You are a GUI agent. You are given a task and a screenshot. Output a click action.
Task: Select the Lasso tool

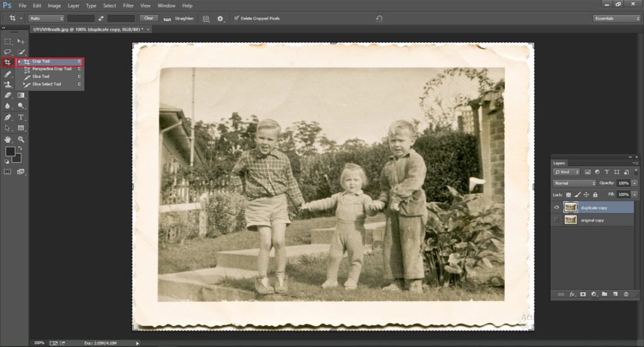click(8, 52)
